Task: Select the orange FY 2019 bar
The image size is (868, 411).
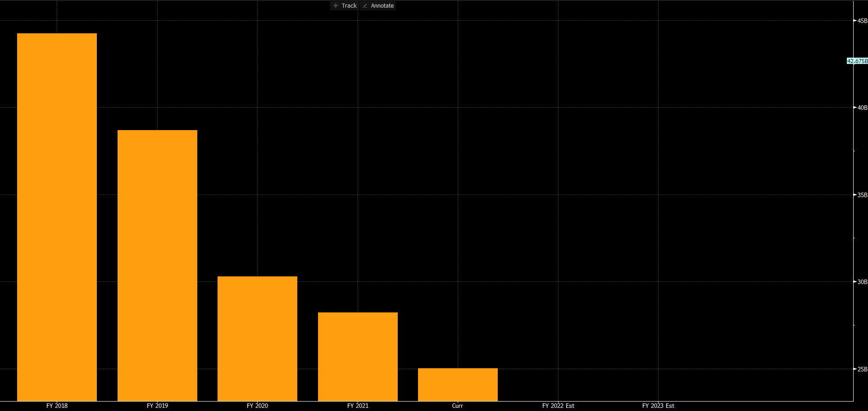Action: pos(157,265)
